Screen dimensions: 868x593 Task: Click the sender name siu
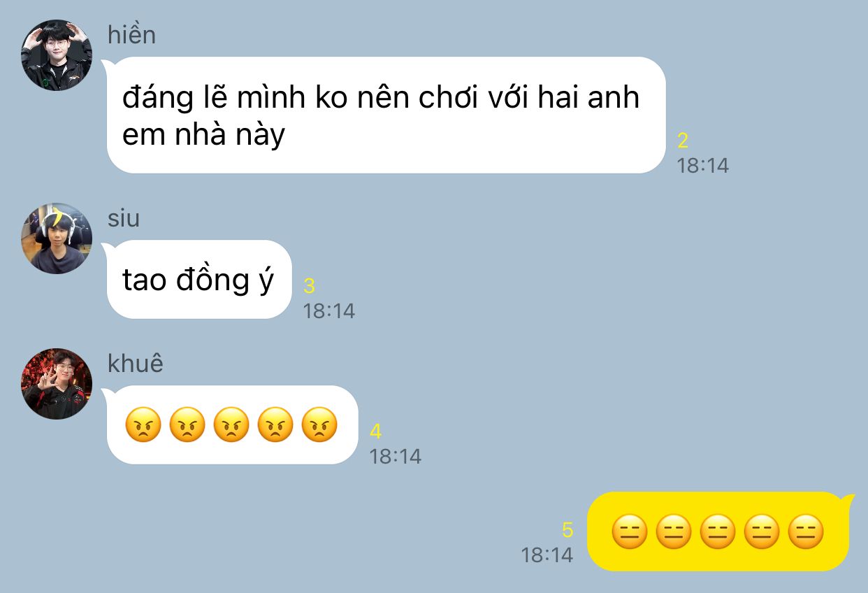124,218
